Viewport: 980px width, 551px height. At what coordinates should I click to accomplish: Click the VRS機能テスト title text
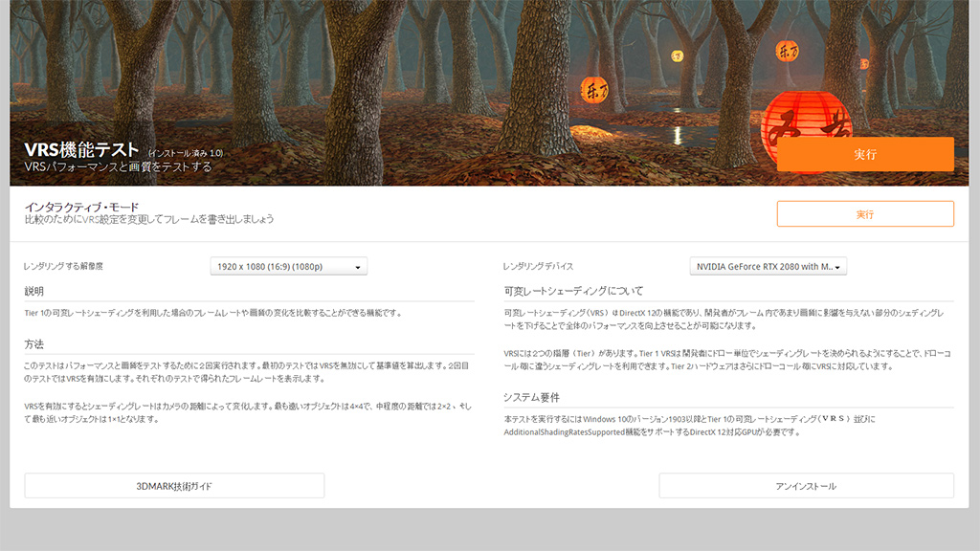pos(81,150)
